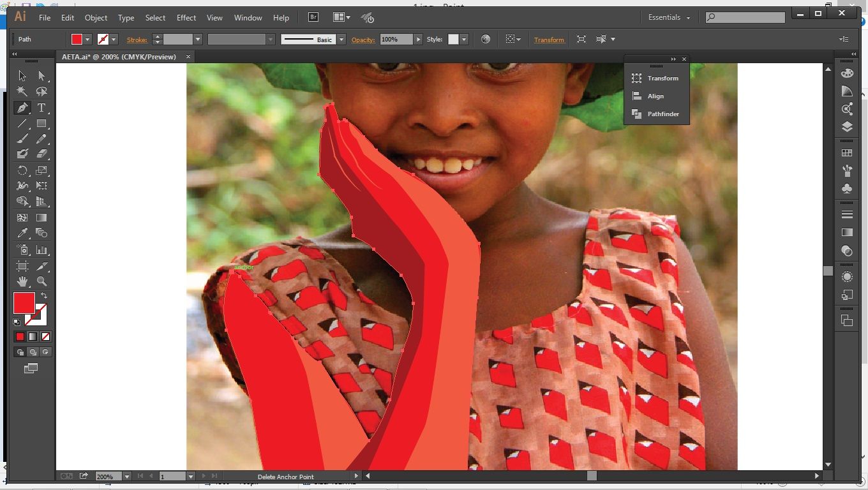The height and width of the screenshot is (490, 868).
Task: Choose the Lasso tool
Action: (41, 91)
